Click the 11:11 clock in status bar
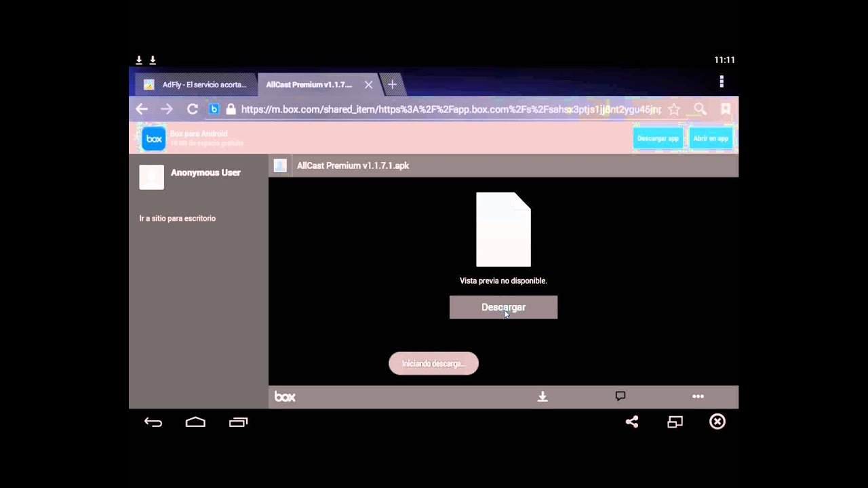 [x=724, y=60]
